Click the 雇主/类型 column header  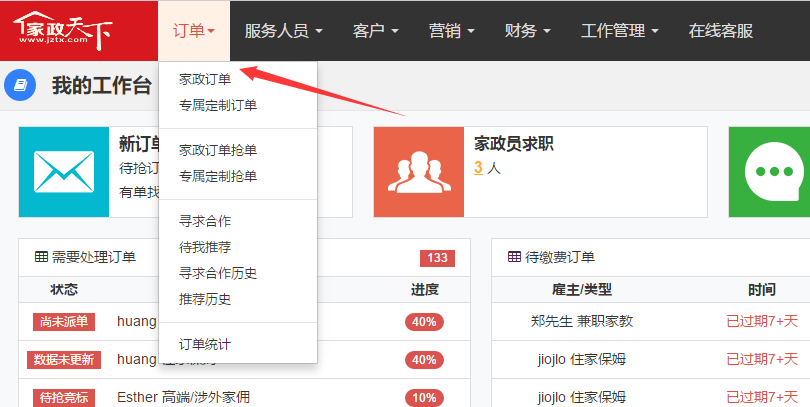tap(582, 290)
